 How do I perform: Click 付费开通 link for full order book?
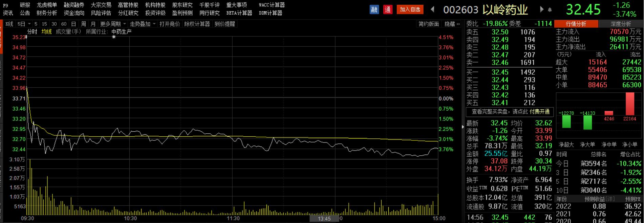point(540,112)
